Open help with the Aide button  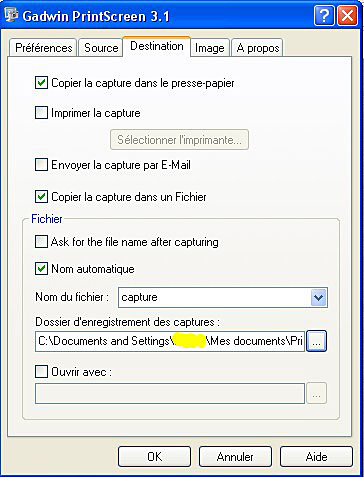point(316,456)
